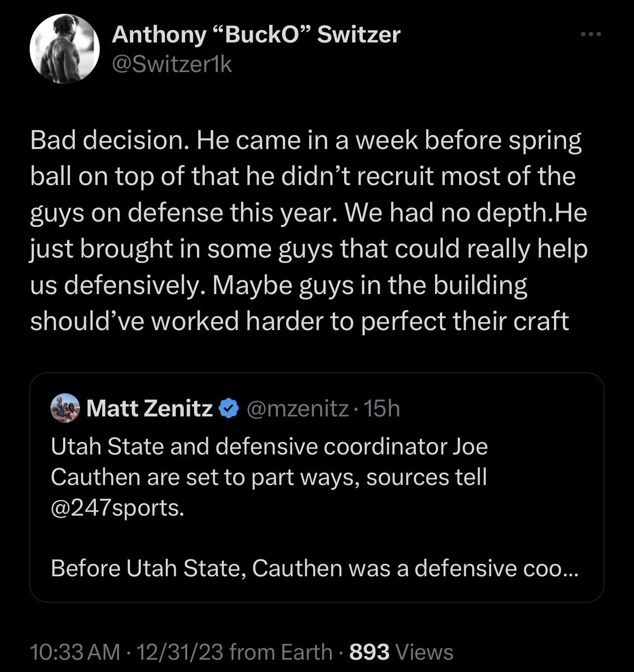View the 893 Views count

[401, 652]
